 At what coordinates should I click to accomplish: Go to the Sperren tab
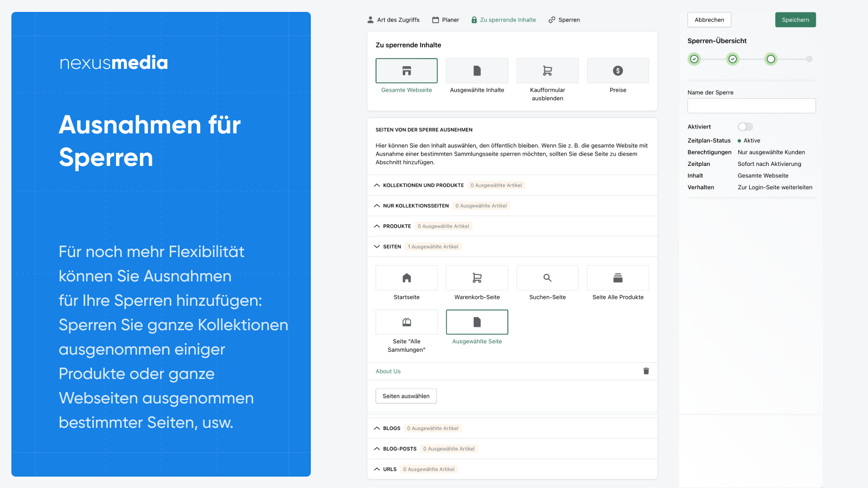tap(564, 20)
